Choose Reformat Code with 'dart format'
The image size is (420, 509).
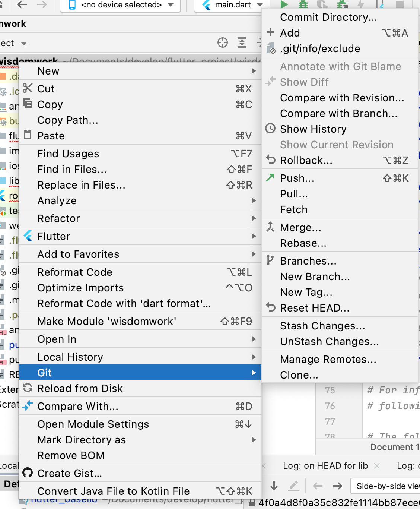point(140,303)
